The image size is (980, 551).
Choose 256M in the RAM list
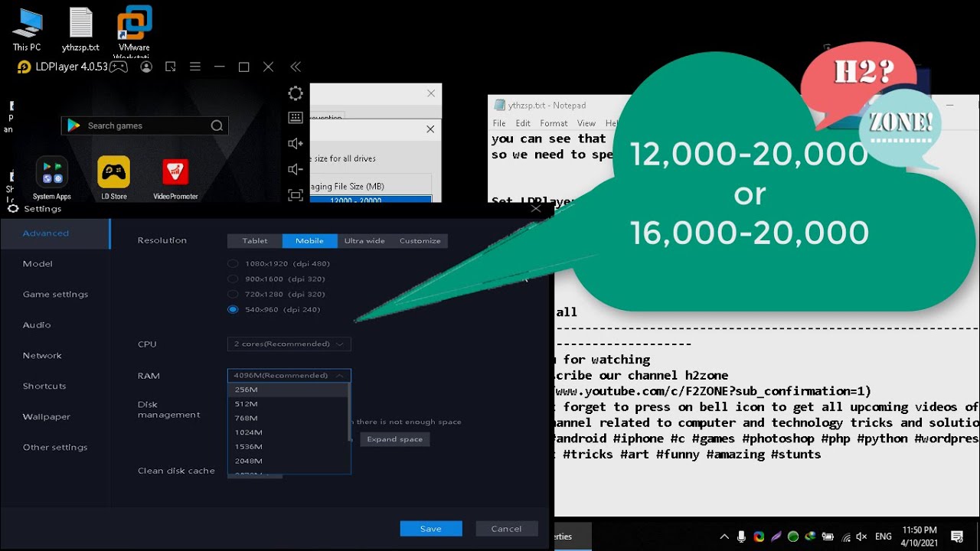pos(289,390)
